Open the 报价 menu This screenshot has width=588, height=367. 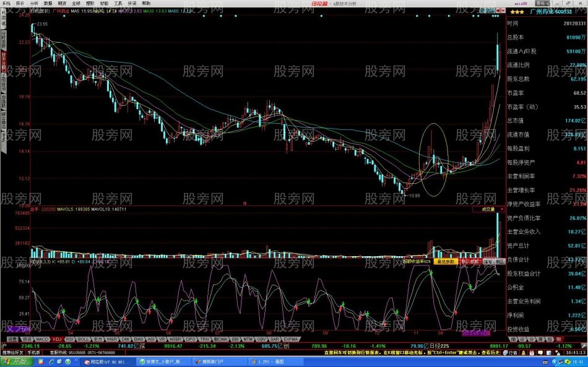coord(20,3)
